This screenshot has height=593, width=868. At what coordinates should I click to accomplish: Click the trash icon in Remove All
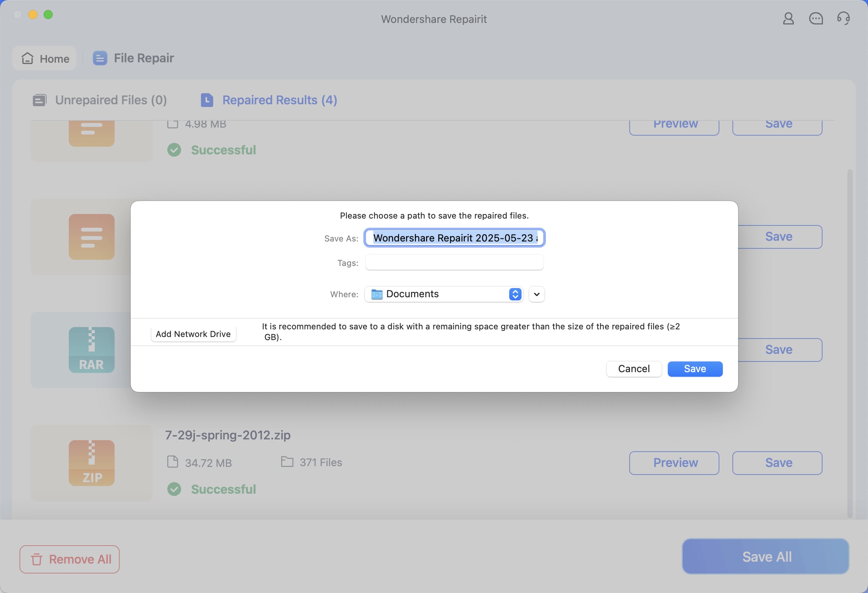(x=37, y=559)
